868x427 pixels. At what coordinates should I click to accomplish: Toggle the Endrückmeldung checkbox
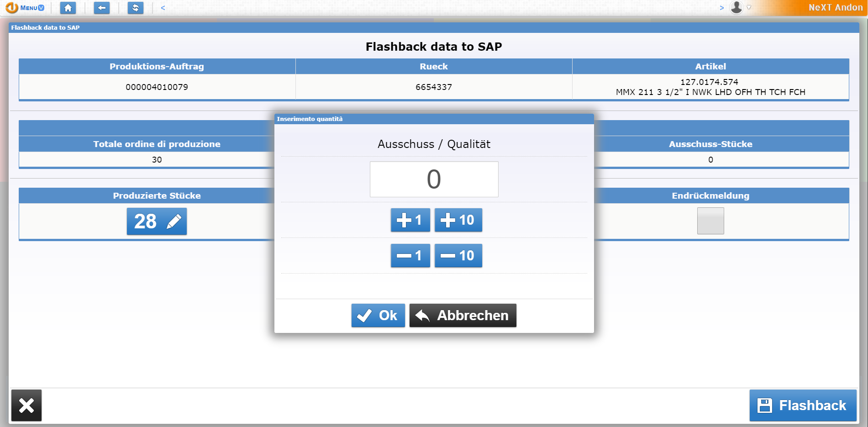(710, 221)
